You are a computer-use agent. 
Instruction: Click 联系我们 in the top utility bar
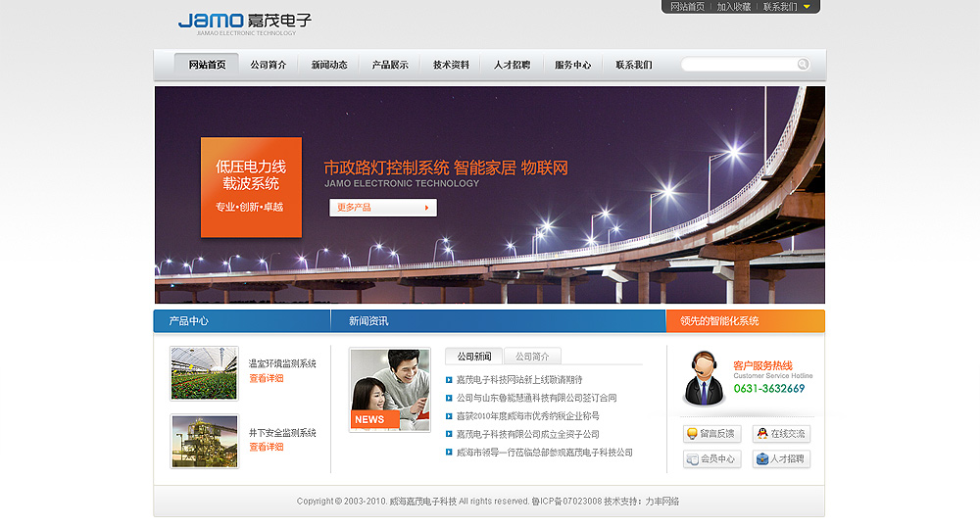(780, 7)
